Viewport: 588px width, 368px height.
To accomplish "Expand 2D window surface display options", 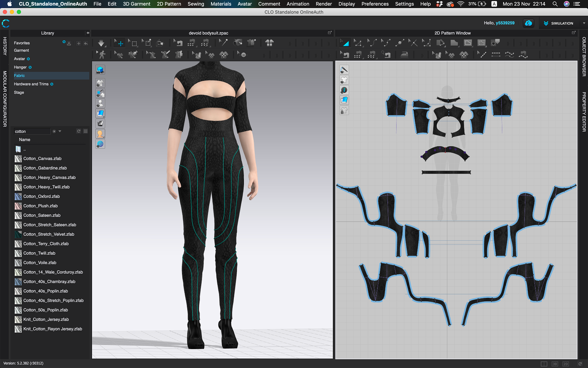I will pos(344,100).
